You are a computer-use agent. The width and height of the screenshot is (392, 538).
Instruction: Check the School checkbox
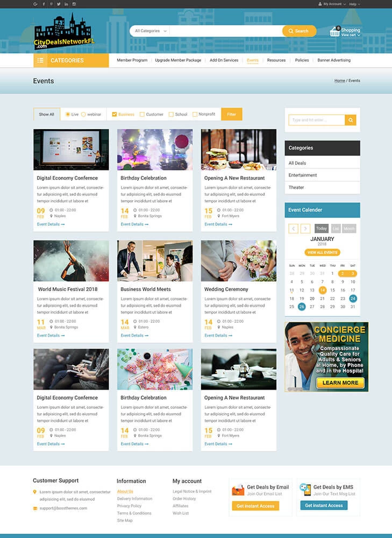[171, 114]
